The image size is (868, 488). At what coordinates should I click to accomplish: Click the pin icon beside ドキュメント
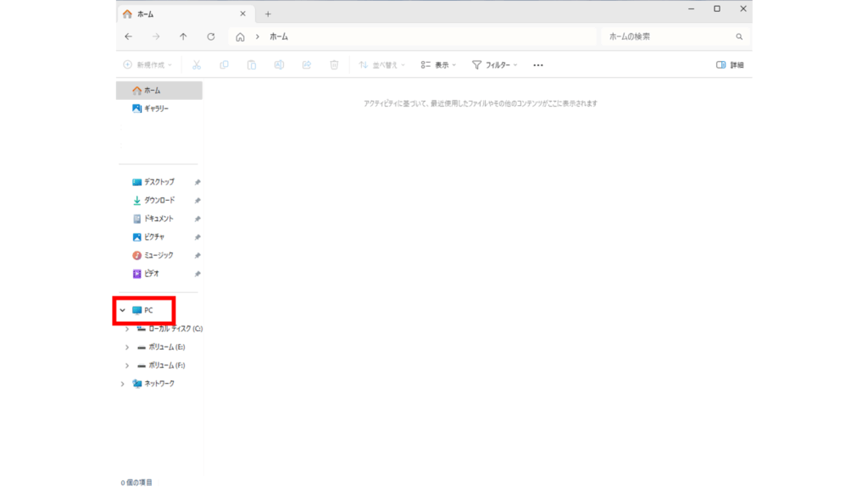198,219
